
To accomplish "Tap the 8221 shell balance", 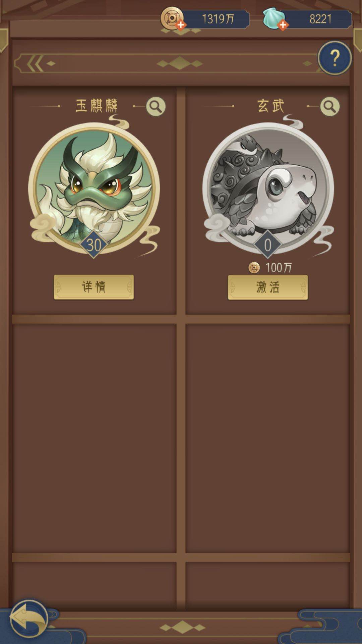I will 320,19.
